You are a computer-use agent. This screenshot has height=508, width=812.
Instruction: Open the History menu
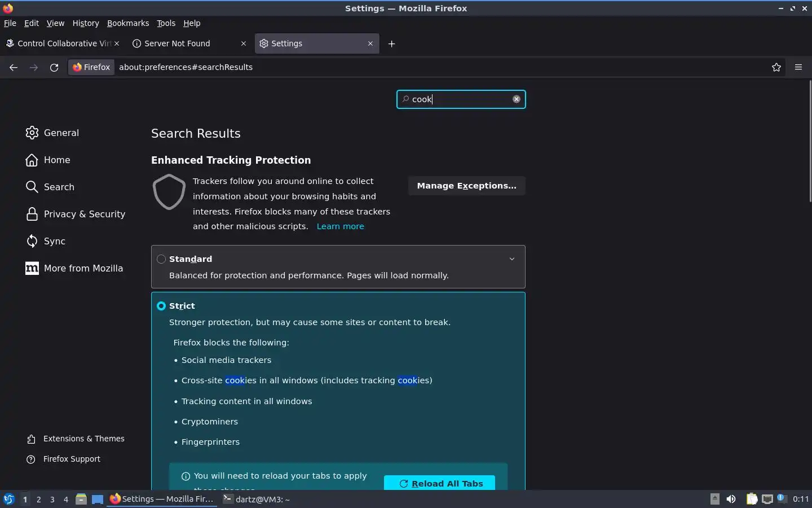[x=86, y=23]
